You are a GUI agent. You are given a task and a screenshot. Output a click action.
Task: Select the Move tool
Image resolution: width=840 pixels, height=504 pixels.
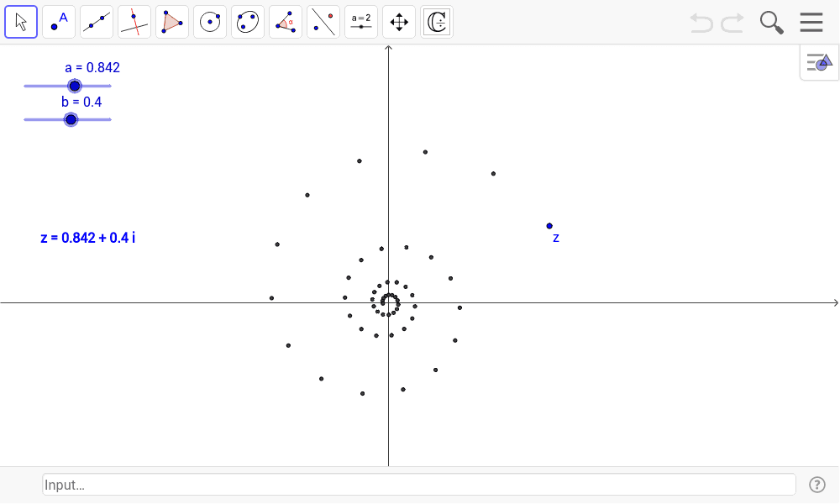point(20,21)
